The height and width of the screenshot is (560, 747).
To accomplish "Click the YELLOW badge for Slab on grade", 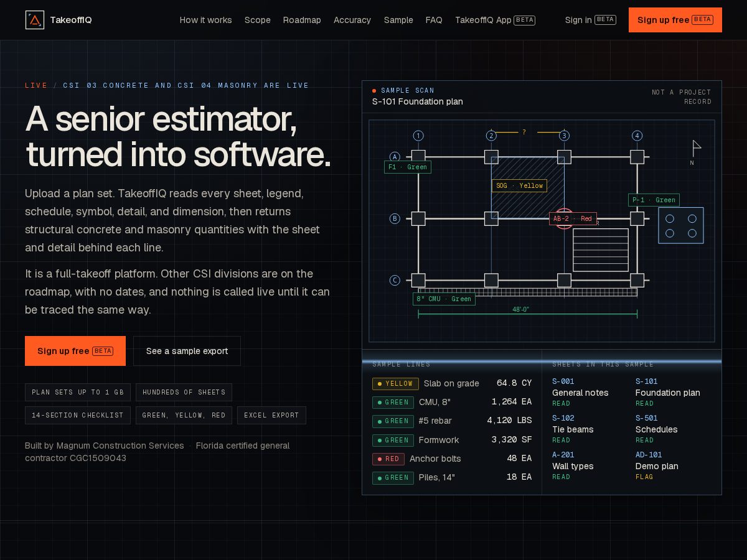I will [395, 384].
